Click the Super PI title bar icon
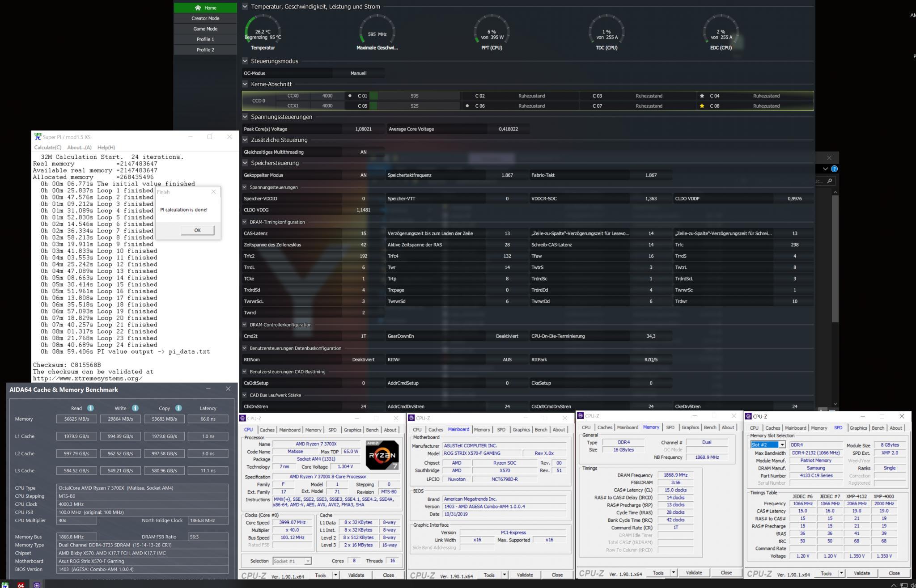Viewport: 916px width, 588px height. click(38, 137)
